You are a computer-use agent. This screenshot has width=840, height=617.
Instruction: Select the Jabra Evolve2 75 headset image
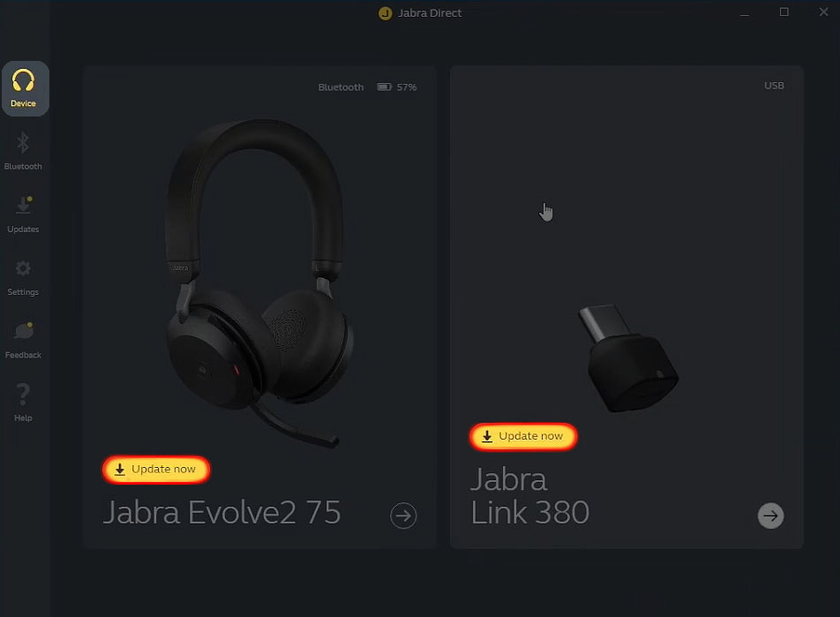[x=259, y=283]
